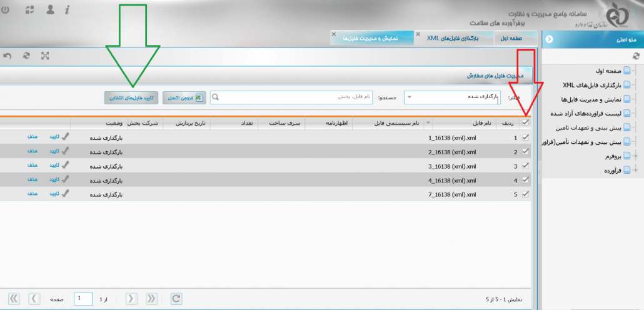Uncheck the checkbox for file 7_16138 (xml).xml
The image size is (644, 310).
[x=525, y=194]
